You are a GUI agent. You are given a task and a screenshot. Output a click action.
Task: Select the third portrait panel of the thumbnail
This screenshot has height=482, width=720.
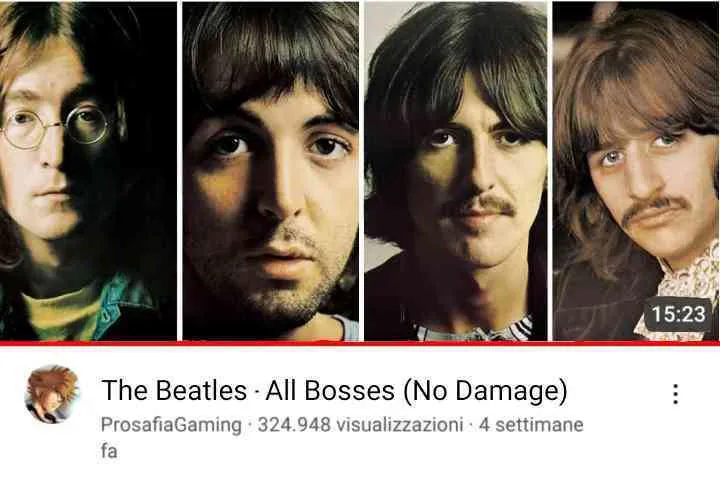(x=456, y=171)
